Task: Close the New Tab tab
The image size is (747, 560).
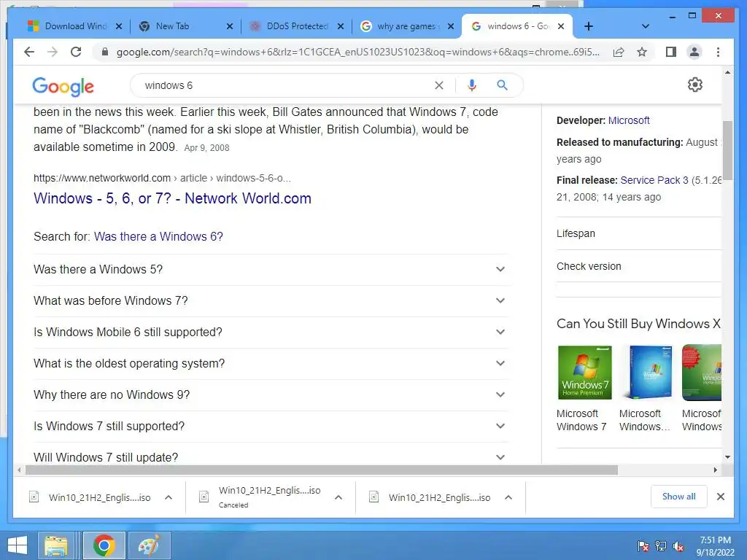Action: 230,26
